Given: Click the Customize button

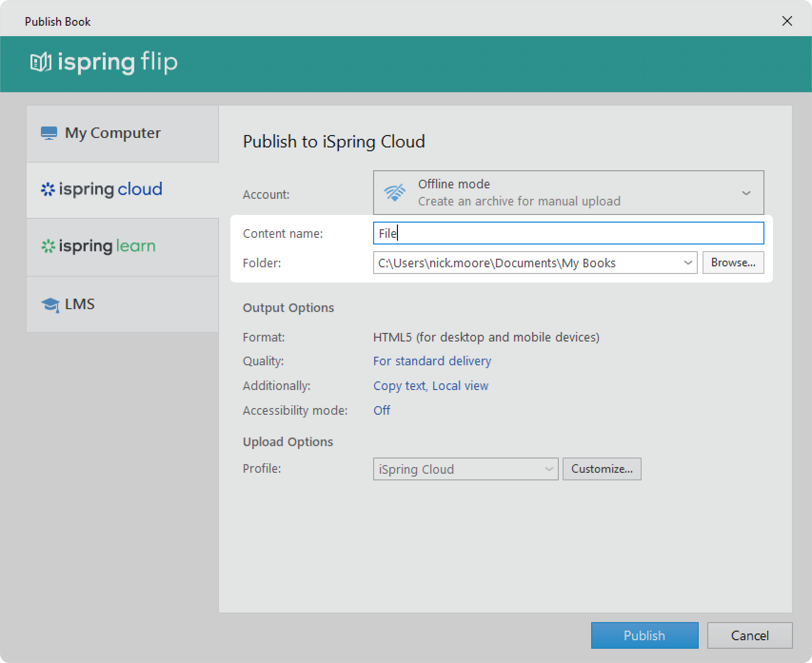Looking at the screenshot, I should point(602,469).
